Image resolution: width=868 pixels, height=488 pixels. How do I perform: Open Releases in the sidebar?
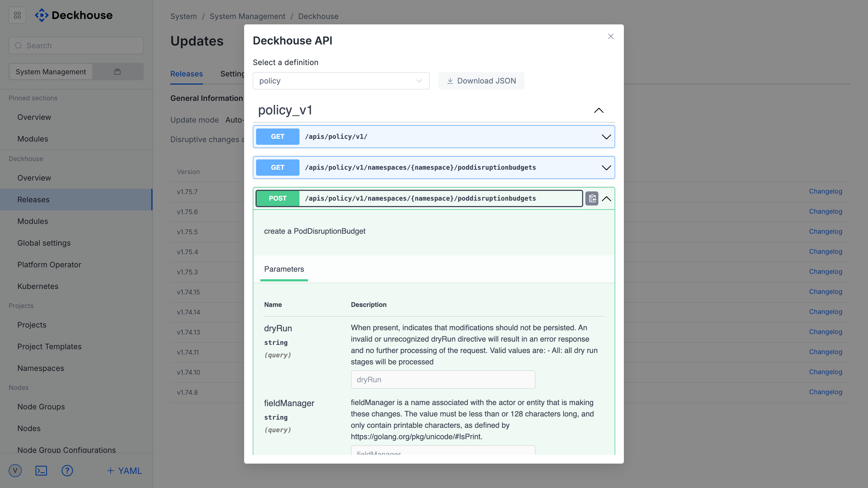76,199
